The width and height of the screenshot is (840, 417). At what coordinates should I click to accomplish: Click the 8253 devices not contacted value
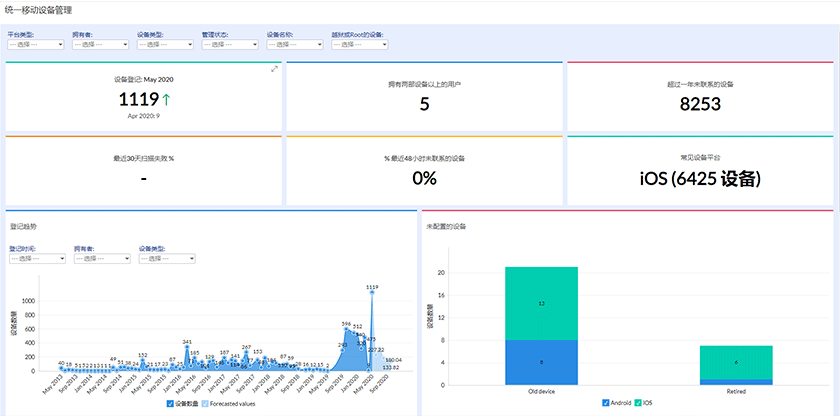[x=700, y=104]
